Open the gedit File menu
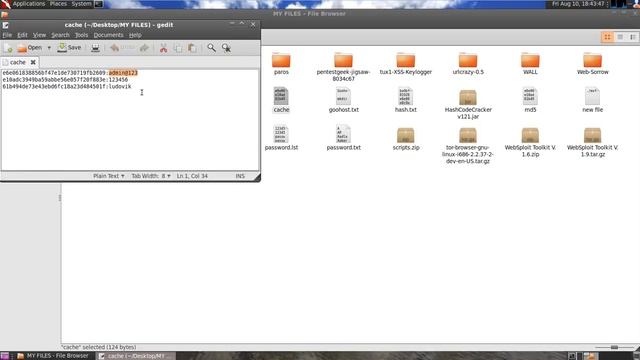640x360 pixels. tap(7, 35)
